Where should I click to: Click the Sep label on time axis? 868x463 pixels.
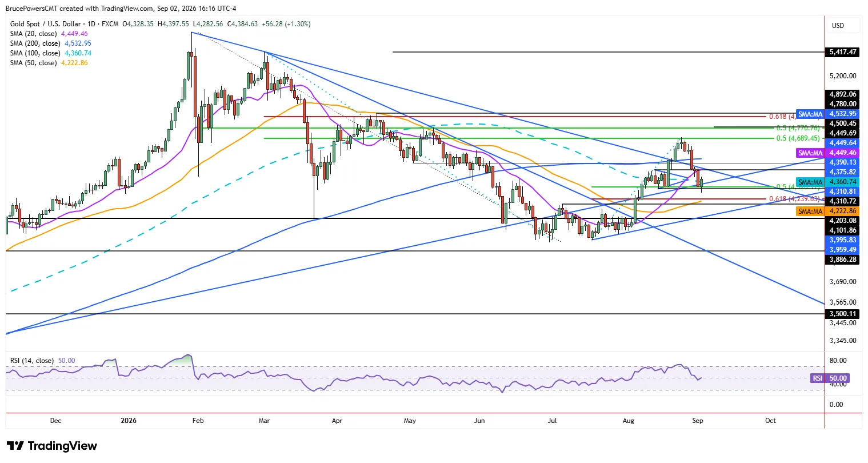click(x=698, y=421)
